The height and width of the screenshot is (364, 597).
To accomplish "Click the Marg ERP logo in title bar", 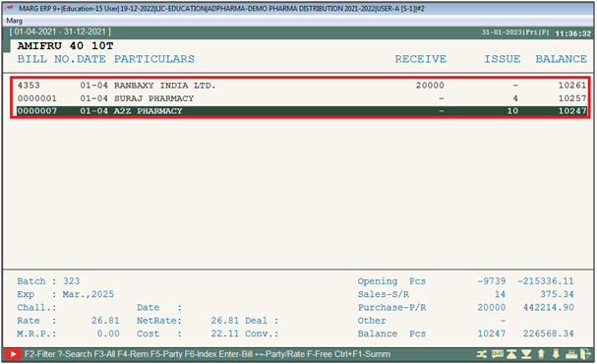I will tap(9, 9).
